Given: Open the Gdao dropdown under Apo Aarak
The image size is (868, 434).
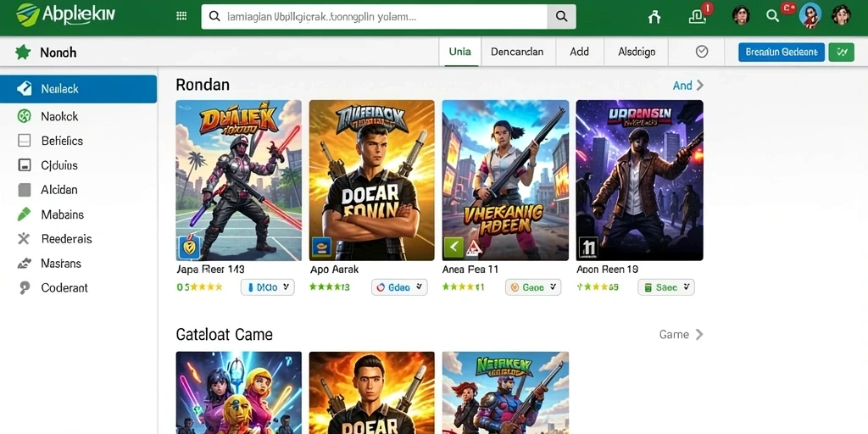Looking at the screenshot, I should 399,287.
